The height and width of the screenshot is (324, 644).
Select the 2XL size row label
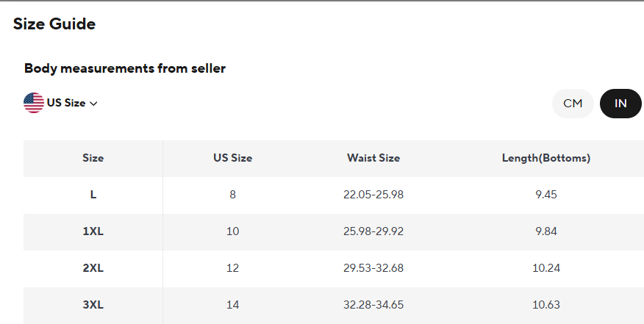click(x=93, y=268)
